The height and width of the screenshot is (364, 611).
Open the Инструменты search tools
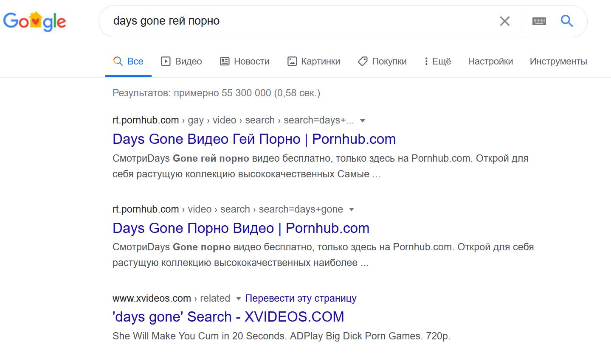[x=558, y=62]
